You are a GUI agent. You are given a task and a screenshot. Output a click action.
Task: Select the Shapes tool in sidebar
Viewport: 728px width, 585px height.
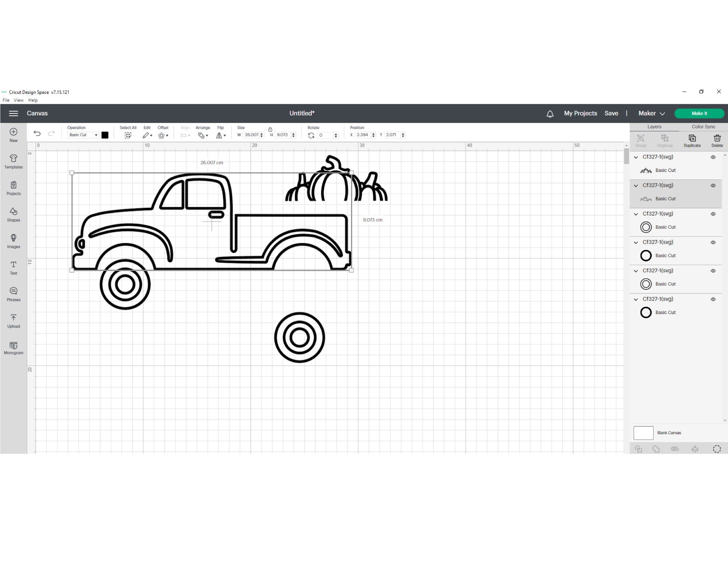click(13, 215)
